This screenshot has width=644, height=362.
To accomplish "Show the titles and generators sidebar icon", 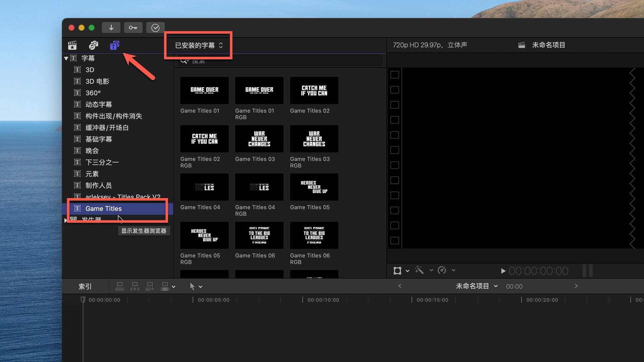I will pos(115,45).
